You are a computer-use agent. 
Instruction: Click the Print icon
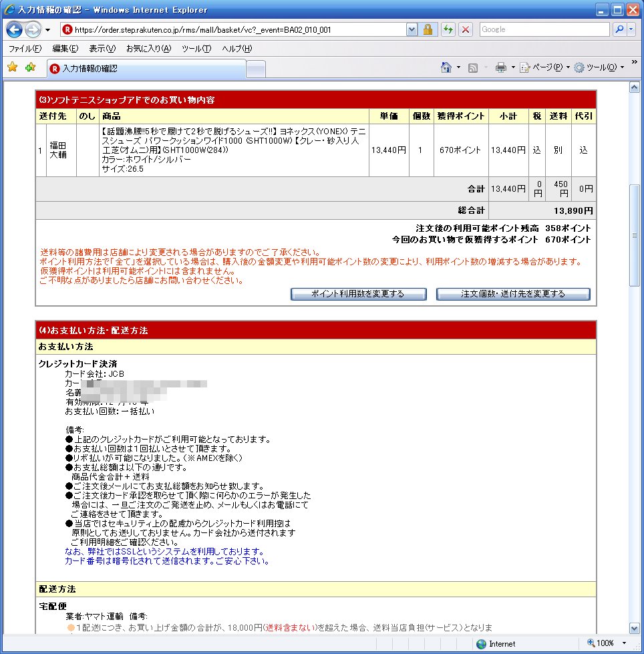(500, 67)
